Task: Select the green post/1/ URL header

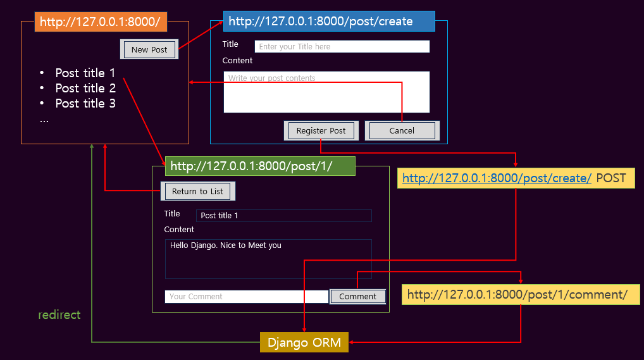Action: (260, 166)
